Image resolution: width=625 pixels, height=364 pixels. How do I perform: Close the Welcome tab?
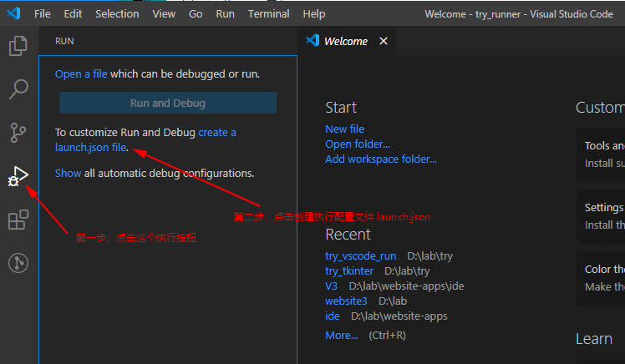click(384, 41)
